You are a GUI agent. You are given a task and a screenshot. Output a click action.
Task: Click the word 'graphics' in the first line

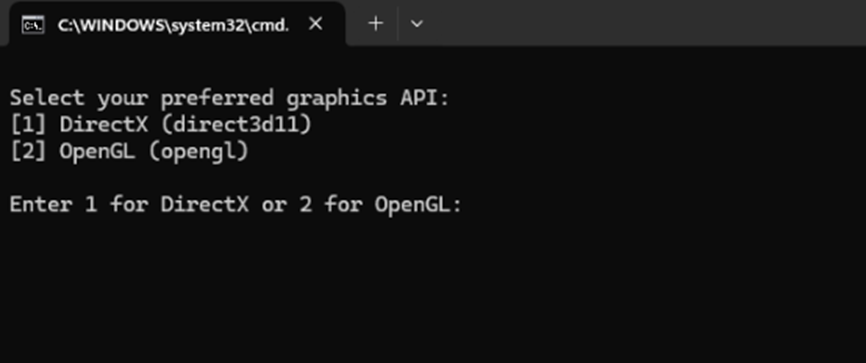point(337,99)
